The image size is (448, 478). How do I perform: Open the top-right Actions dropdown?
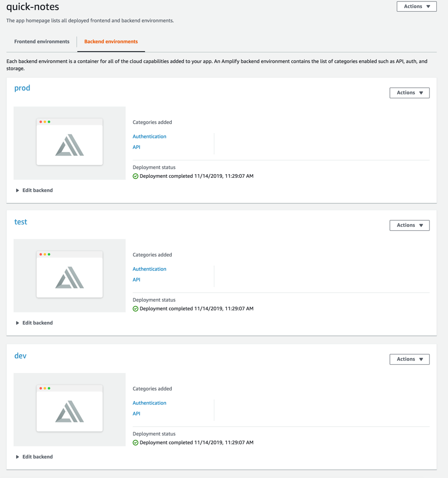click(416, 6)
